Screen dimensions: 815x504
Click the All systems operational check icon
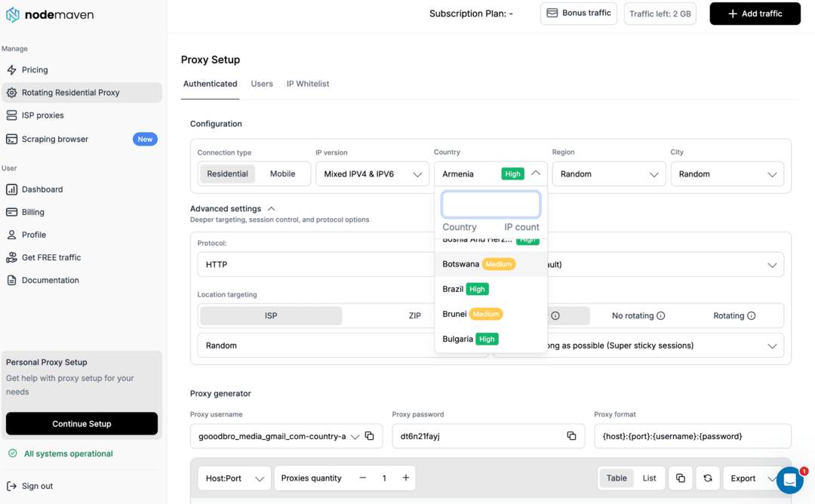13,453
